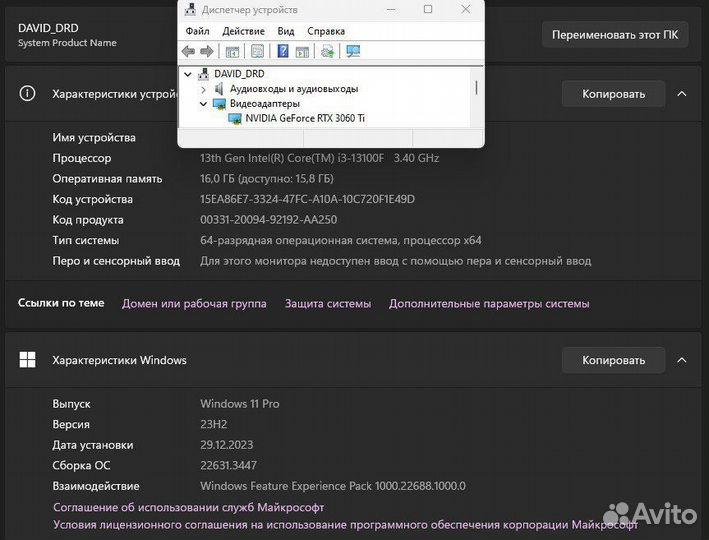Close the Device Manager window
The image size is (709, 540).
click(x=466, y=9)
